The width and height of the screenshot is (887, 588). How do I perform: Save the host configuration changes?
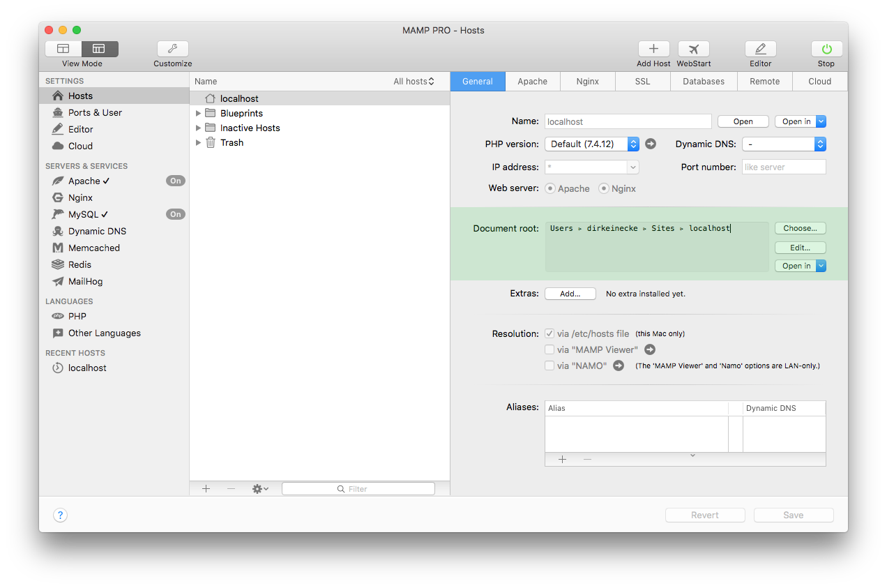click(x=793, y=515)
